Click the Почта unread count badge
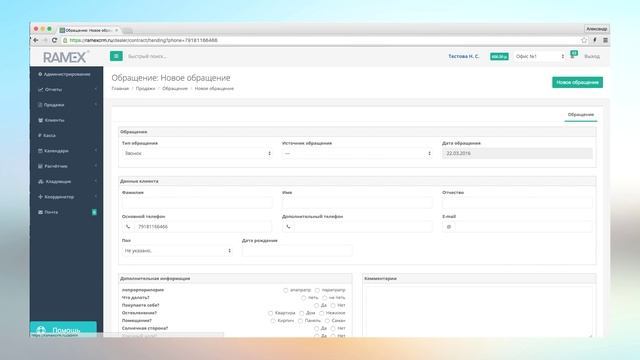 pos(94,212)
